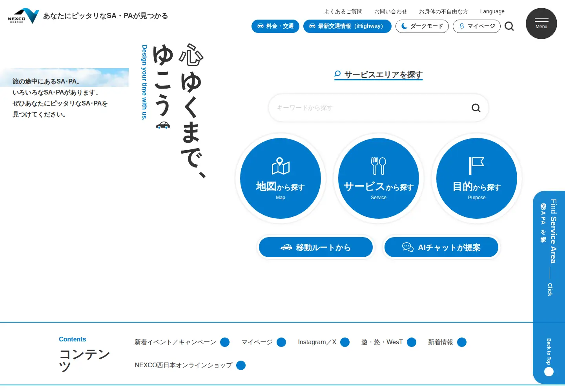Click the fork and spoon Service icon
The image size is (565, 392).
379,166
